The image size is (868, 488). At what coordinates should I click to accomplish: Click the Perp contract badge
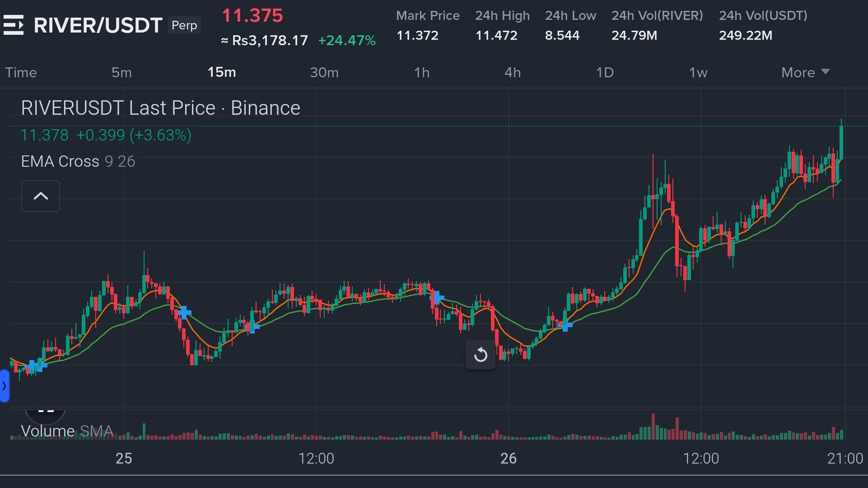coord(184,25)
